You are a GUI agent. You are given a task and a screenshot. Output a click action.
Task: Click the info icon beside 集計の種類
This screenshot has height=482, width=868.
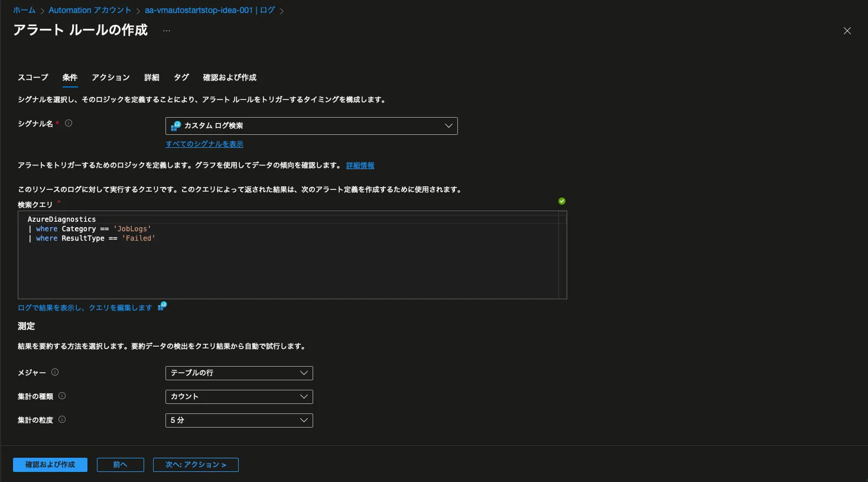pos(62,396)
